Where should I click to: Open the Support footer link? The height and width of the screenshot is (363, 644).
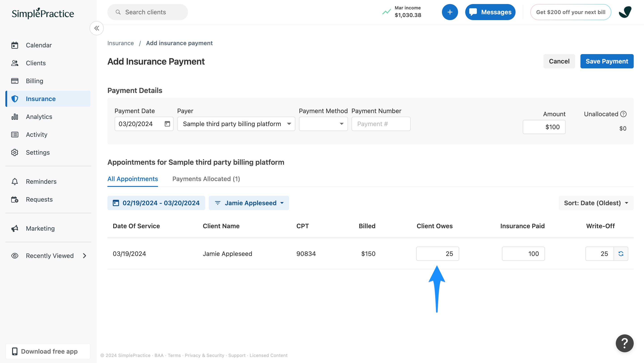pos(237,355)
